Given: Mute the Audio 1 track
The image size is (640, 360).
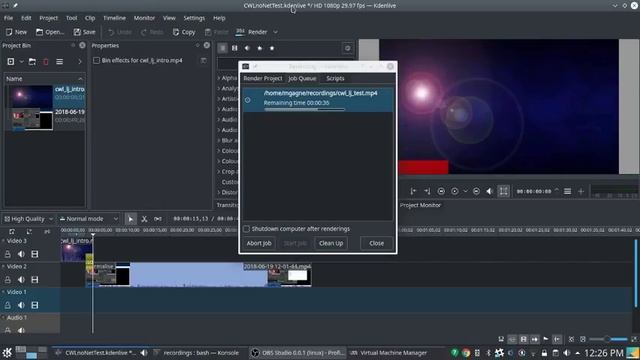Looking at the screenshot, I should (21, 330).
